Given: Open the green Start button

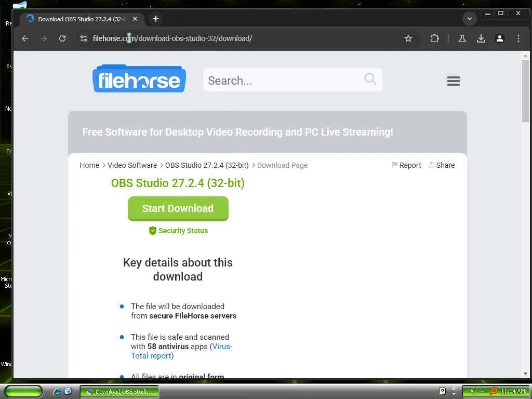Looking at the screenshot, I should tap(23, 392).
